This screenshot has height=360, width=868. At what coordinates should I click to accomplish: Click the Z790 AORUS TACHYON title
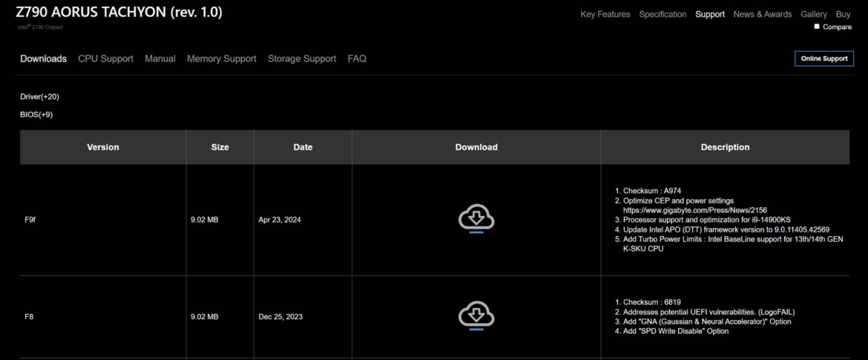pyautogui.click(x=119, y=12)
